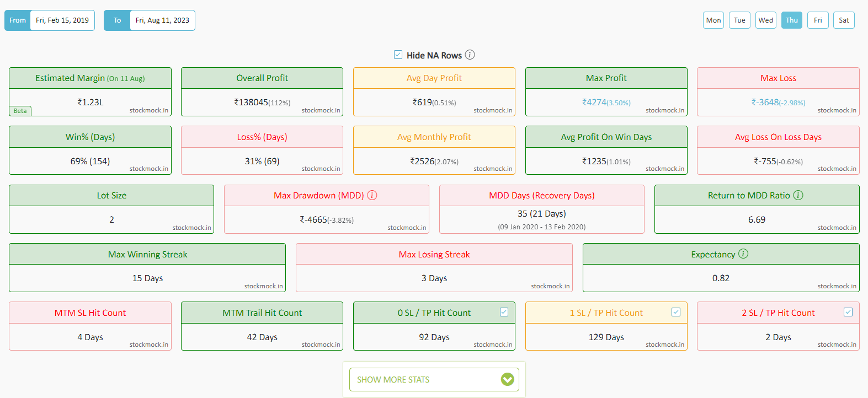The image size is (868, 398).
Task: Open Max Drawdown (MDD) info icon
Action: tap(372, 195)
